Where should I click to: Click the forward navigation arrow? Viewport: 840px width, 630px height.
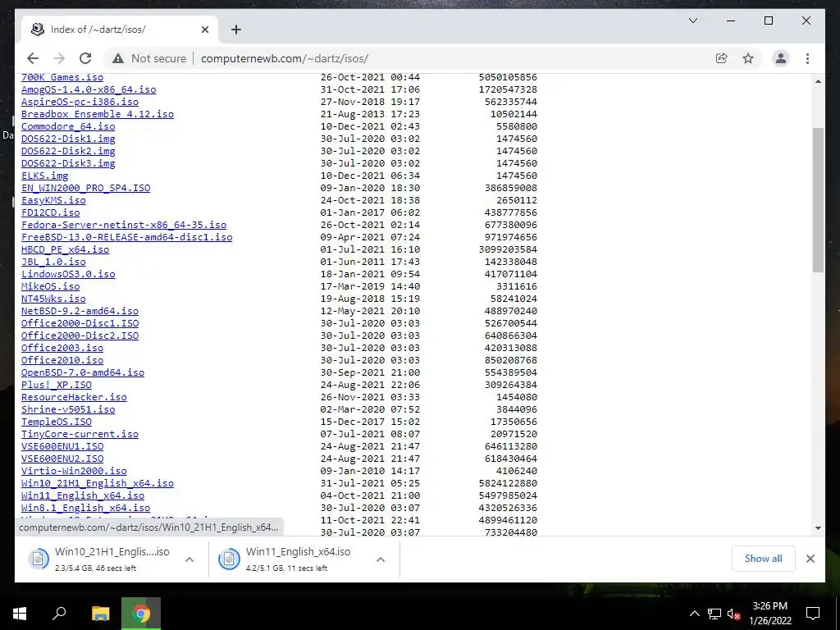point(59,58)
